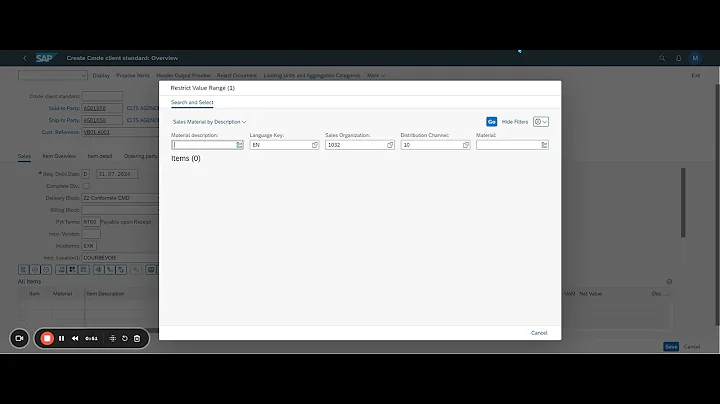
Task: Click Propose Items in background toolbar
Action: [133, 75]
